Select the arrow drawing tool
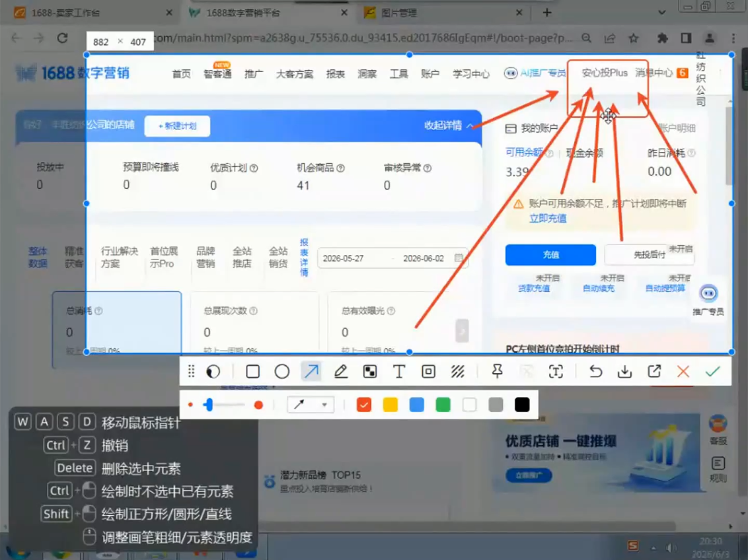Viewport: 748px width, 560px height. pos(311,371)
